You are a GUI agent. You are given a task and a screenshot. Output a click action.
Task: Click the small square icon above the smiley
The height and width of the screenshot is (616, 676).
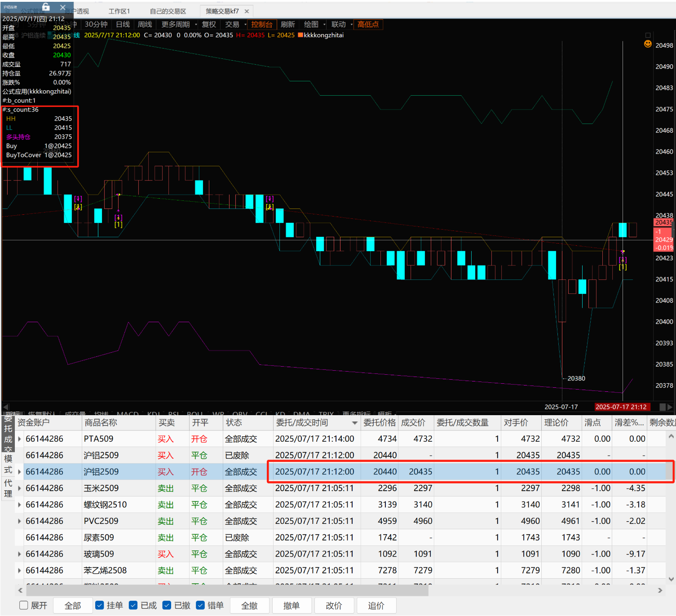[648, 35]
